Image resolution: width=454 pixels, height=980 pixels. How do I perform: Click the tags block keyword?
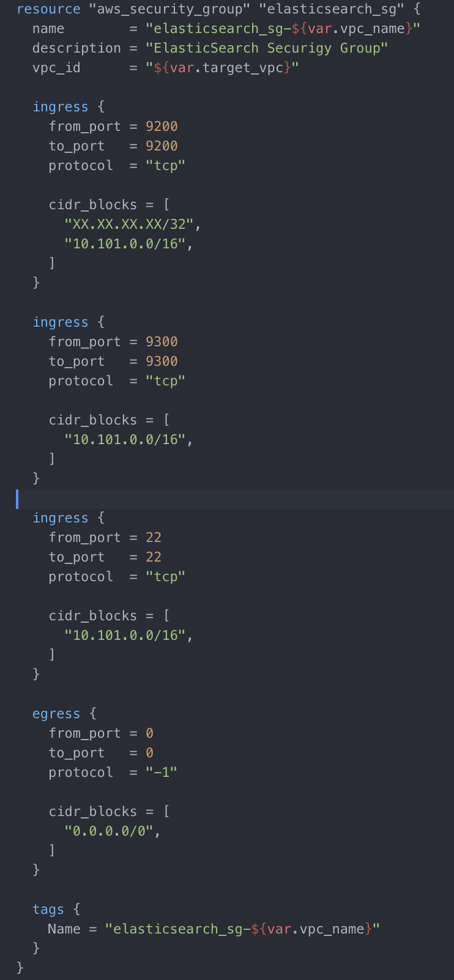point(48,910)
